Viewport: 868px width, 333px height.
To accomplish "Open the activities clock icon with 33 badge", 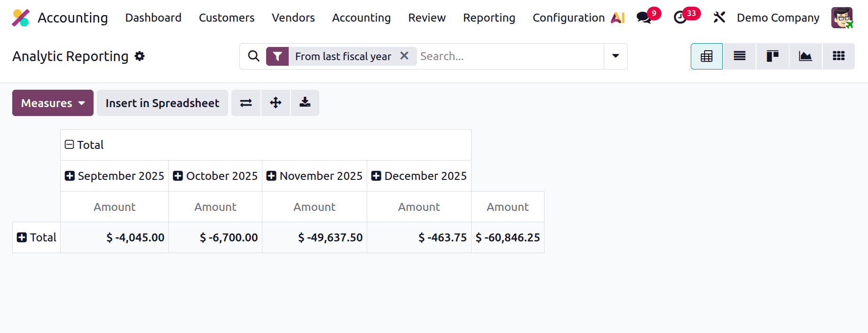I will pos(680,18).
